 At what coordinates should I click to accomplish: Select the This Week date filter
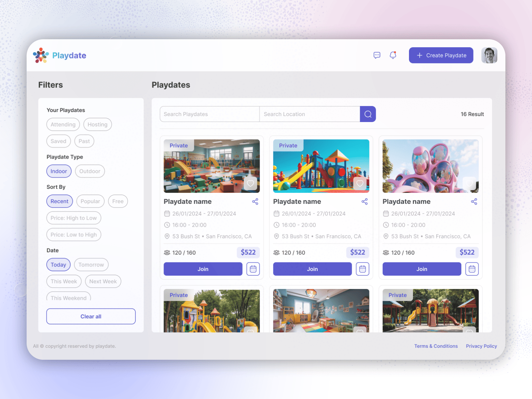[64, 281]
